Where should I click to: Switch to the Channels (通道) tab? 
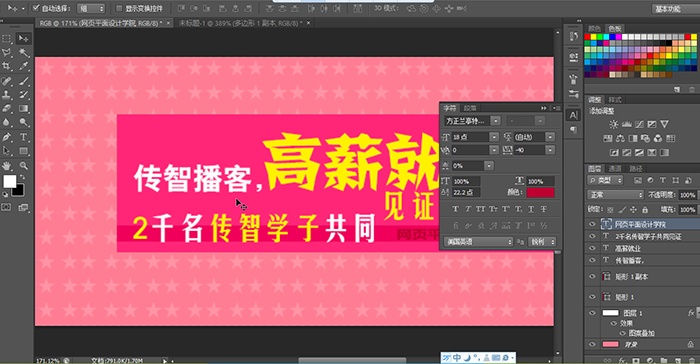(615, 168)
